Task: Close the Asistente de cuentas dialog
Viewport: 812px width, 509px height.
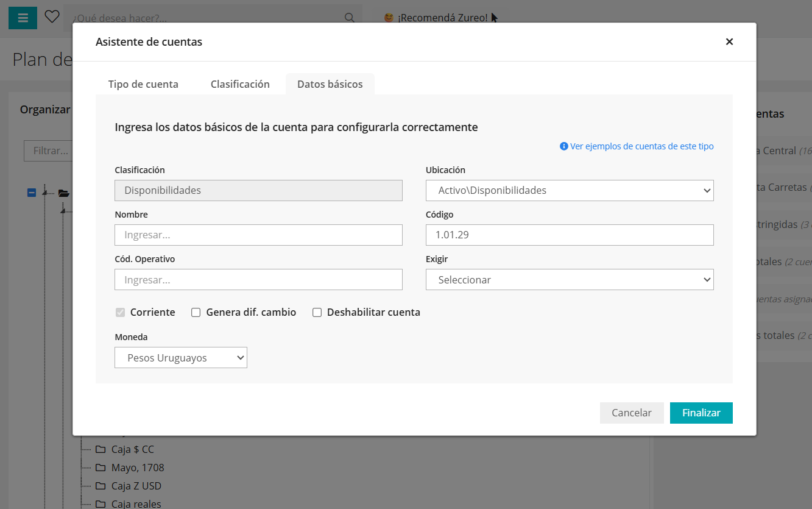Action: (729, 41)
